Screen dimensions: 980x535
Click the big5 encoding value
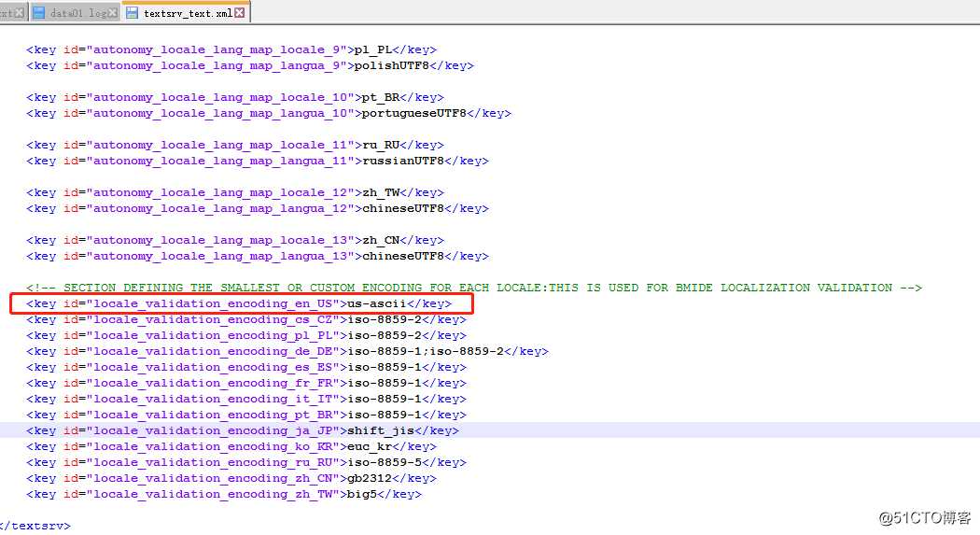pos(362,494)
